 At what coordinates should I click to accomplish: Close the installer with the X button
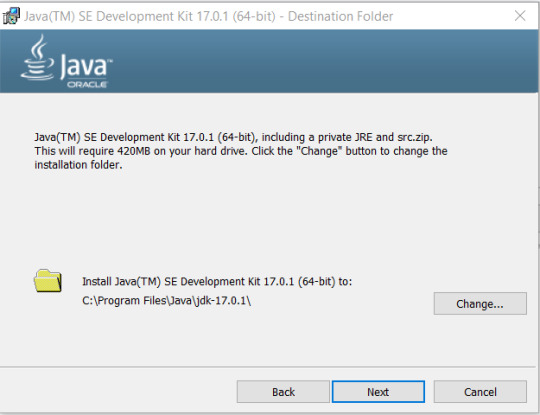520,15
